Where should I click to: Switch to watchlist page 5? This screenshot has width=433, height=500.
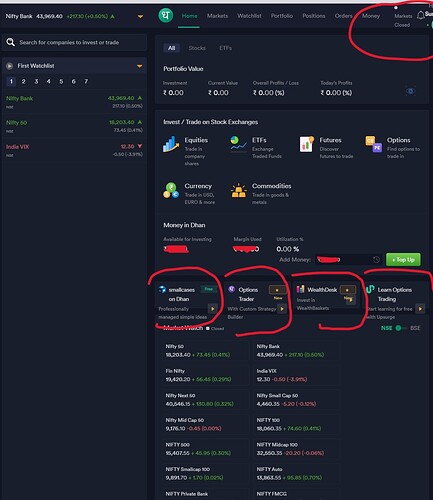61,81
